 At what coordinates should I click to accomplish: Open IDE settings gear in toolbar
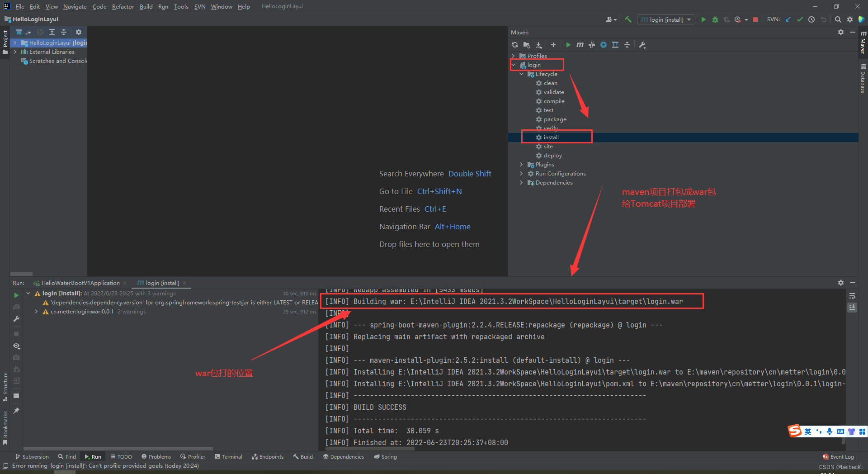coord(850,19)
